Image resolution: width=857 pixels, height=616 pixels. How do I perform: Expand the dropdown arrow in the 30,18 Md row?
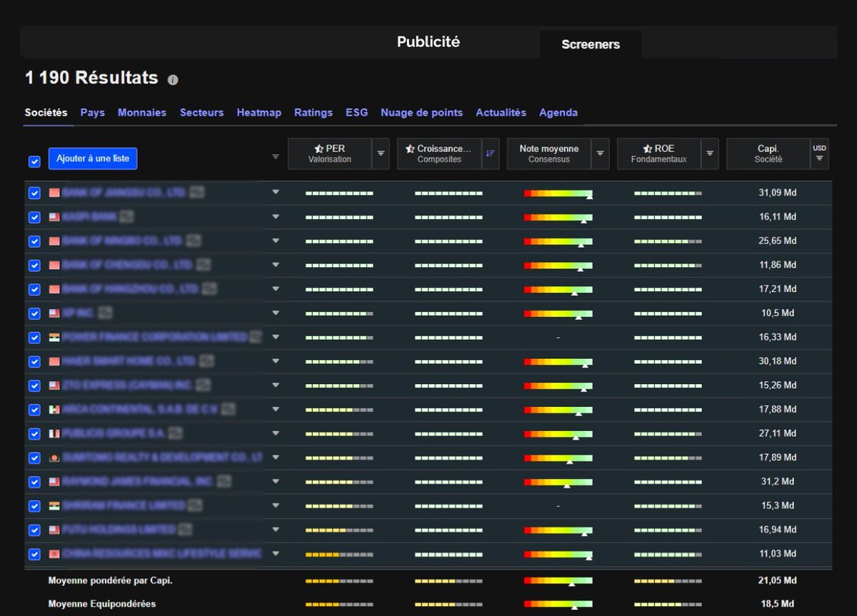tap(276, 361)
